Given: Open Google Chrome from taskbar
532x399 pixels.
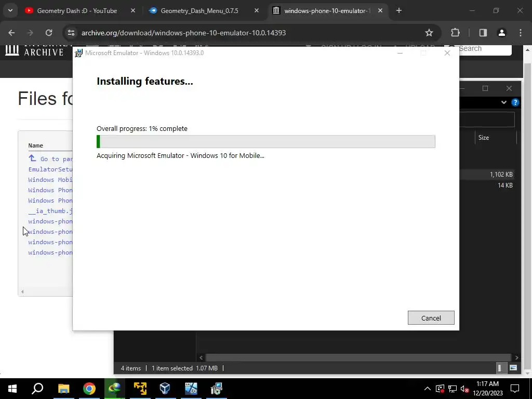Looking at the screenshot, I should point(89,389).
